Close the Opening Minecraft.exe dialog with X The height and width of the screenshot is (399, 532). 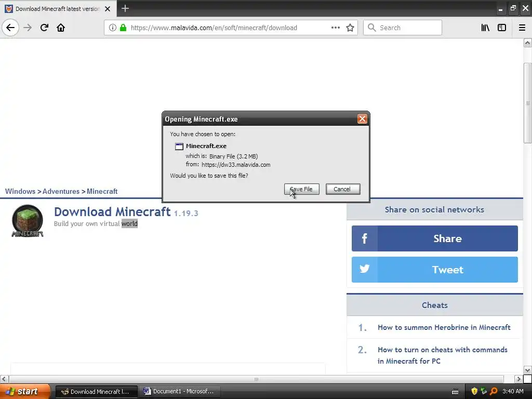click(362, 119)
